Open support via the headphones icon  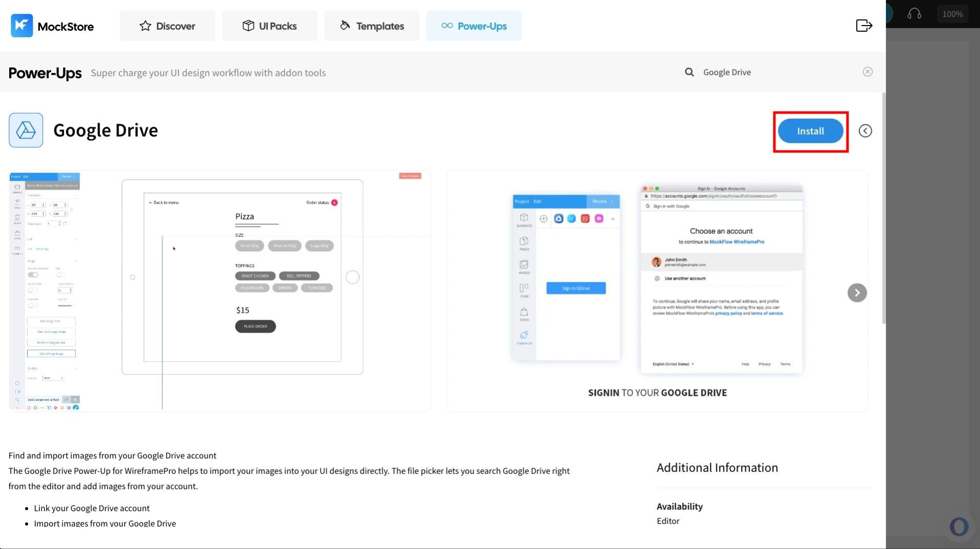[x=915, y=13]
